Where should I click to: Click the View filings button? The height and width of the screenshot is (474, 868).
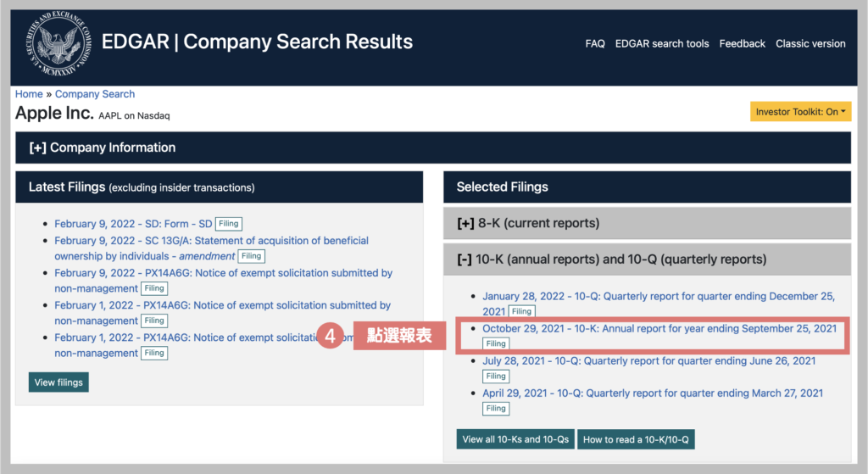(x=58, y=382)
